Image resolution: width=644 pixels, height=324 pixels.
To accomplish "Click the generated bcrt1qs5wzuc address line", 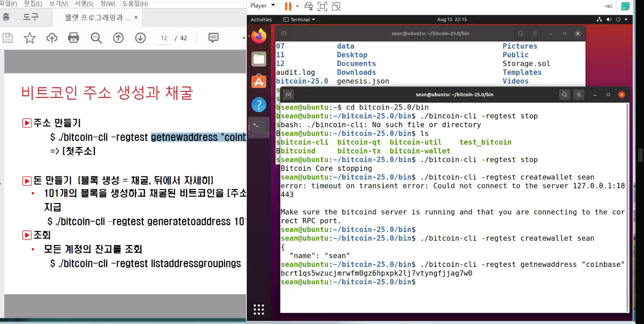I will 377,273.
